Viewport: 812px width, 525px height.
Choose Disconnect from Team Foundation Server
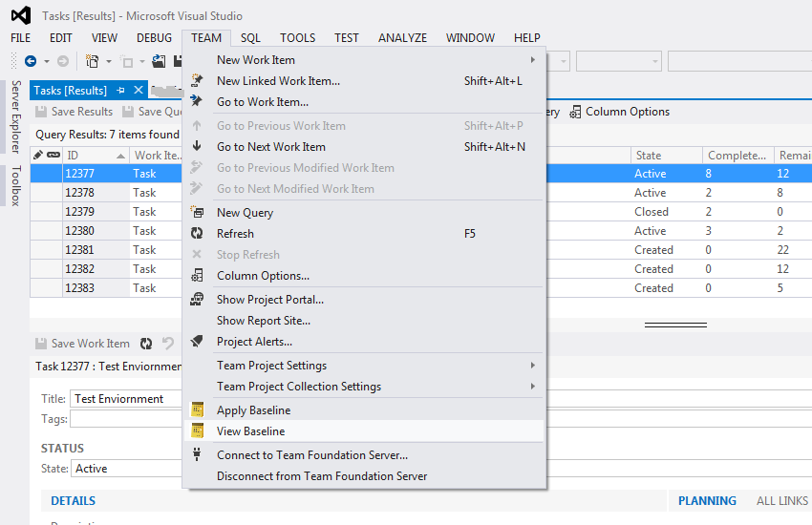[x=365, y=476]
